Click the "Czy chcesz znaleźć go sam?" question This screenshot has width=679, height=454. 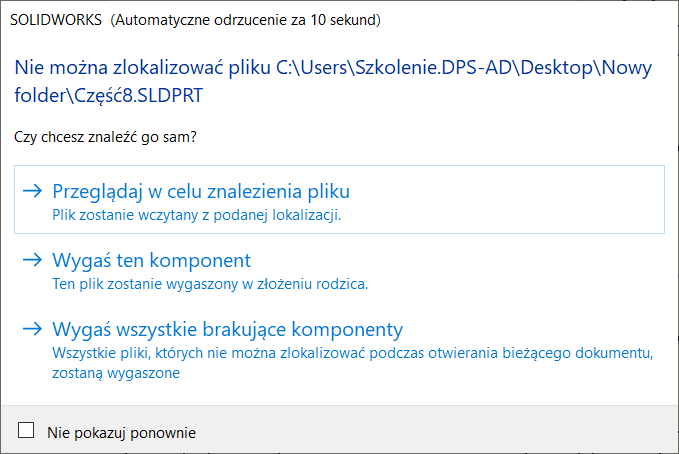tap(105, 137)
